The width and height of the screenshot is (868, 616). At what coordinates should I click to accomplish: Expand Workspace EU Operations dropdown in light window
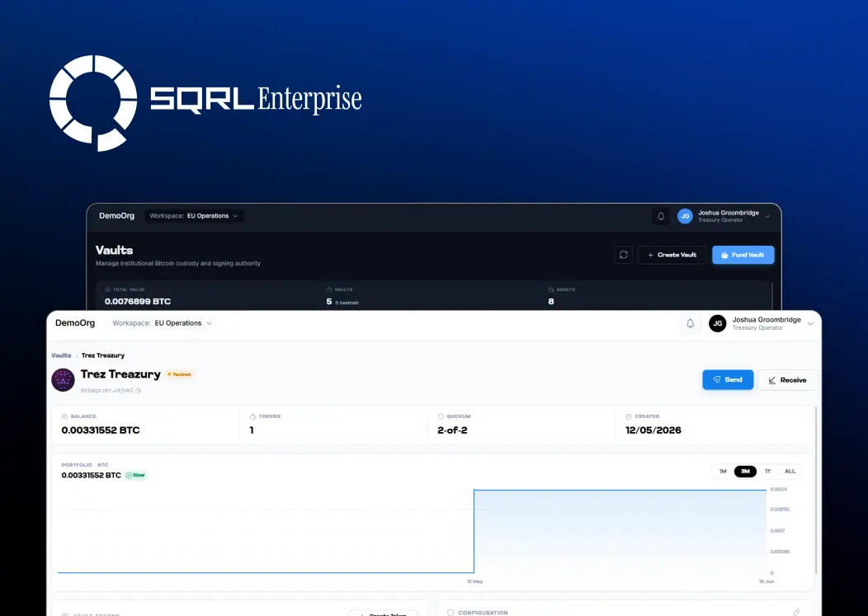(163, 323)
